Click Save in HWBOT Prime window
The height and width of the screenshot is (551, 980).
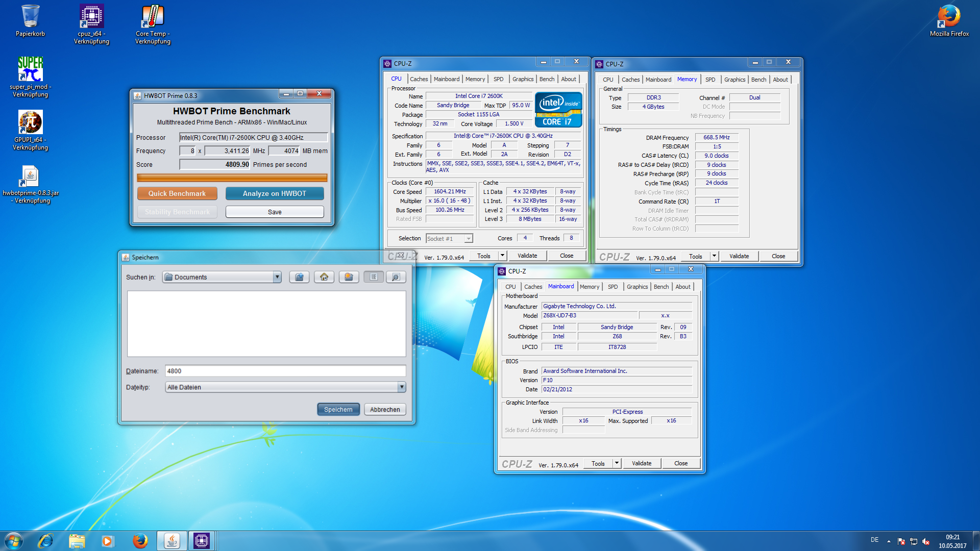(x=275, y=212)
